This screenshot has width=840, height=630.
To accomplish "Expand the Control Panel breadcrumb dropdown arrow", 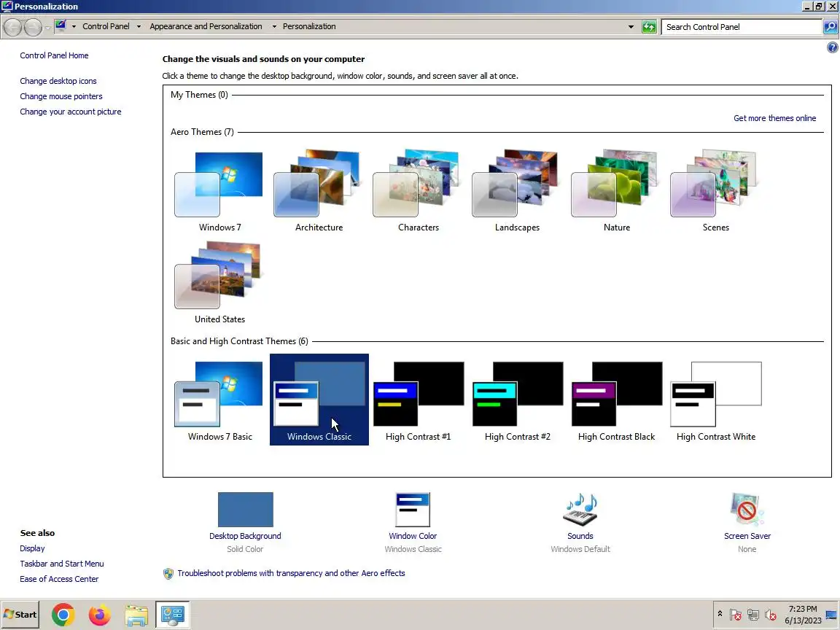I will (x=139, y=26).
